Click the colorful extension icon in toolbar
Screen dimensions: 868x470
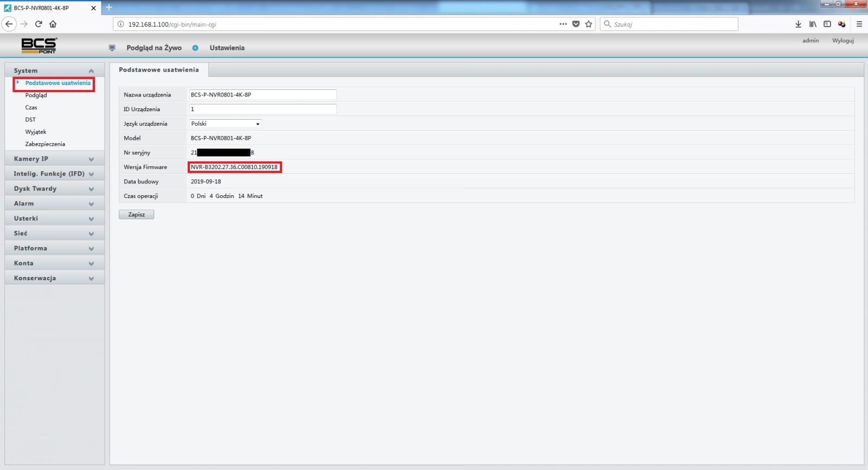pyautogui.click(x=842, y=24)
